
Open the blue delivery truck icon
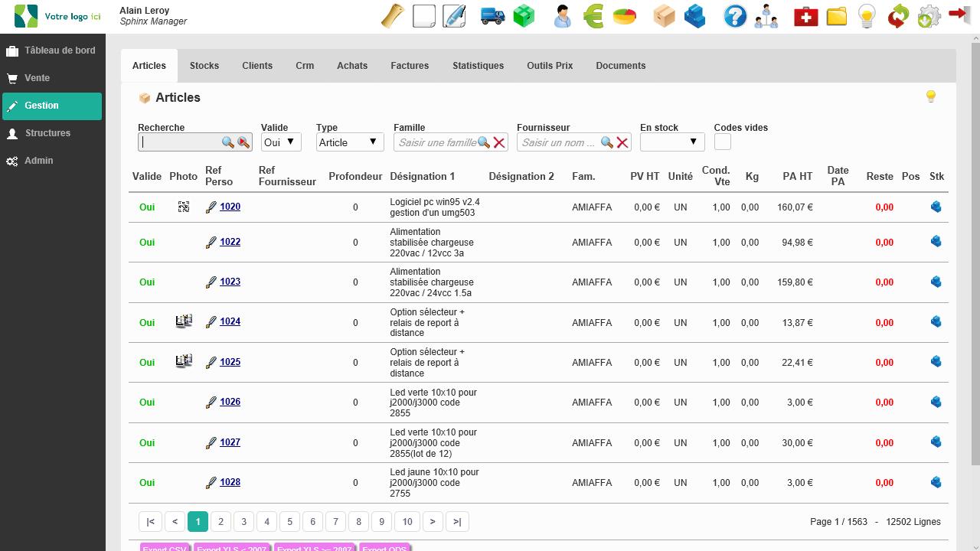493,16
